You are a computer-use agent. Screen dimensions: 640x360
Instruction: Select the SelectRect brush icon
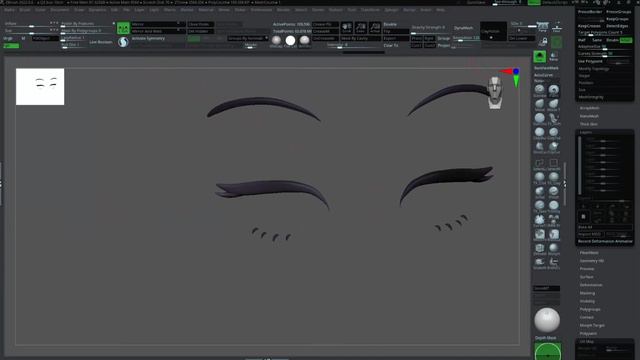(x=553, y=164)
